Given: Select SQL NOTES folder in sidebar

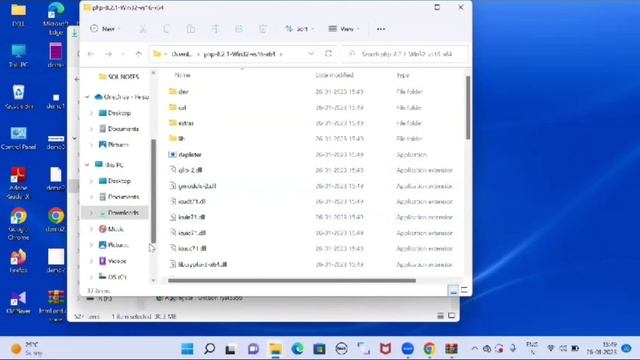Looking at the screenshot, I should (x=119, y=76).
